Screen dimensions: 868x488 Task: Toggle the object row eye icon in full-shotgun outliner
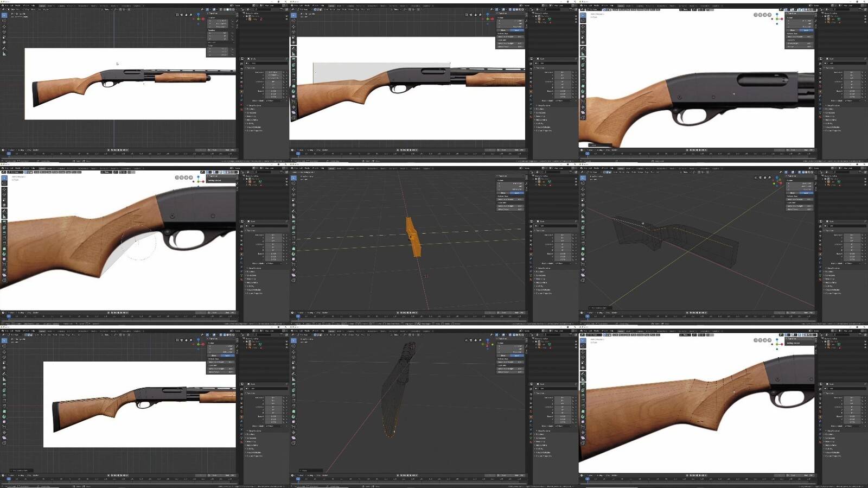pyautogui.click(x=287, y=19)
